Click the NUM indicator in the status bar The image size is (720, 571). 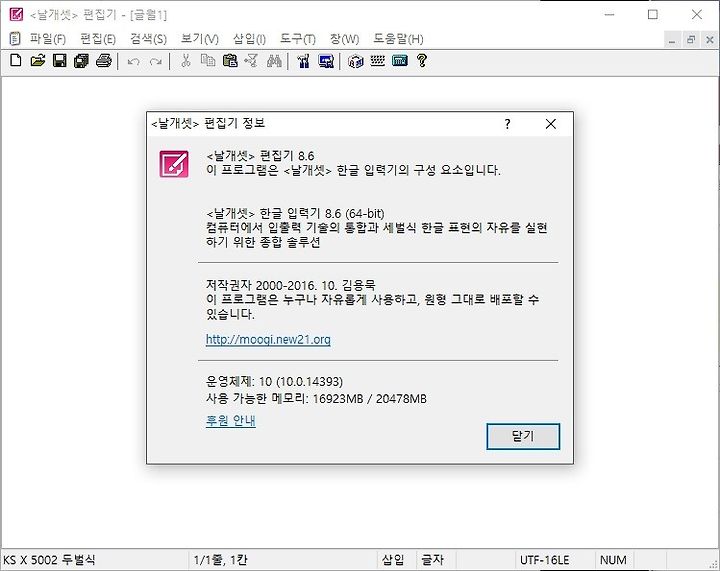(x=613, y=560)
